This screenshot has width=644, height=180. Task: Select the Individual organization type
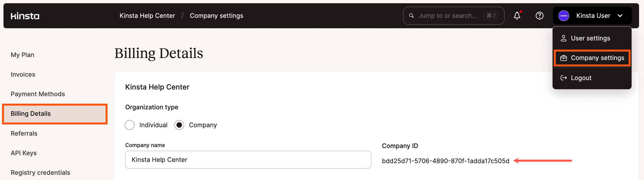[x=130, y=125]
